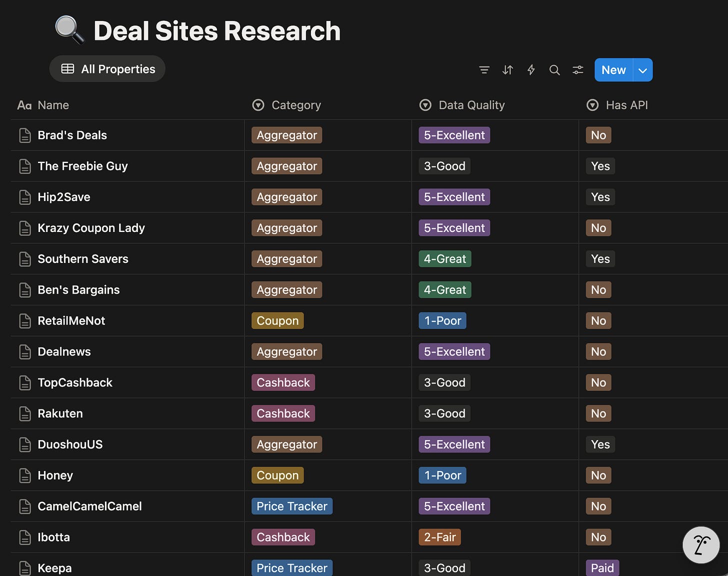
Task: Select the Yes API tag for Hip2Save
Action: 600,197
